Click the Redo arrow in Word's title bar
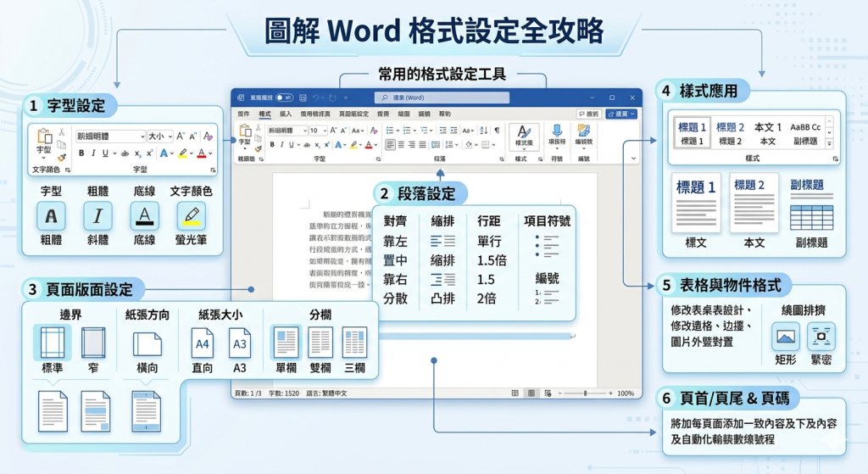Viewport: 868px width, 474px height. pyautogui.click(x=332, y=98)
